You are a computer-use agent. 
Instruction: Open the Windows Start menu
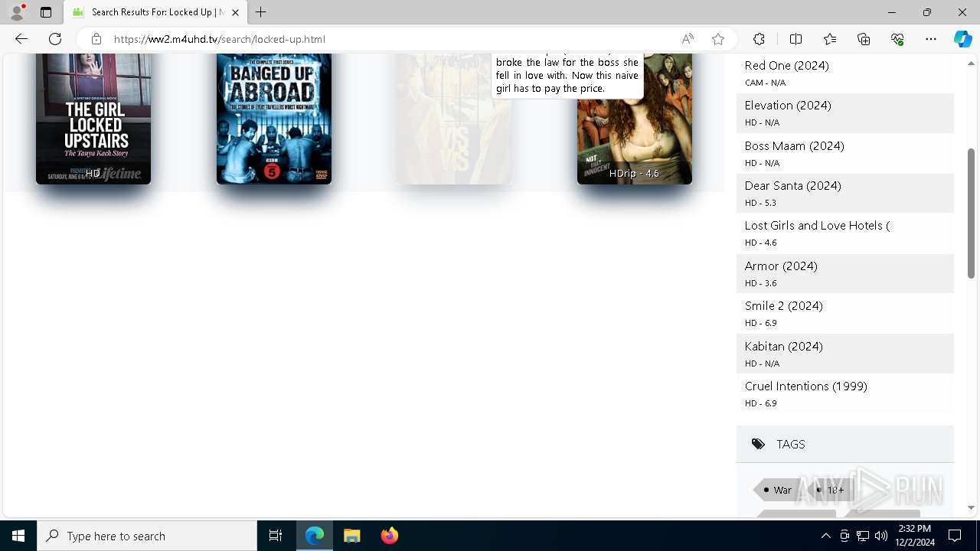coord(18,536)
